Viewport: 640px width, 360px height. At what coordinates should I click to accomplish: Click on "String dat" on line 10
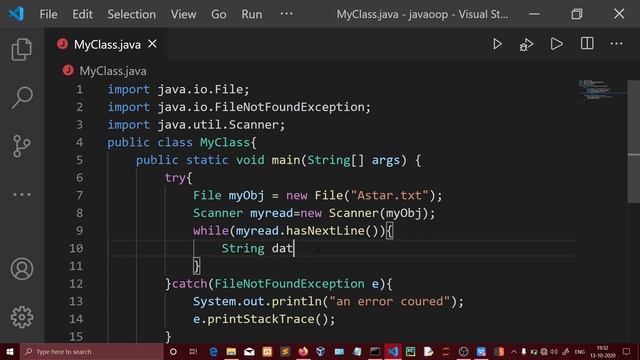(257, 248)
